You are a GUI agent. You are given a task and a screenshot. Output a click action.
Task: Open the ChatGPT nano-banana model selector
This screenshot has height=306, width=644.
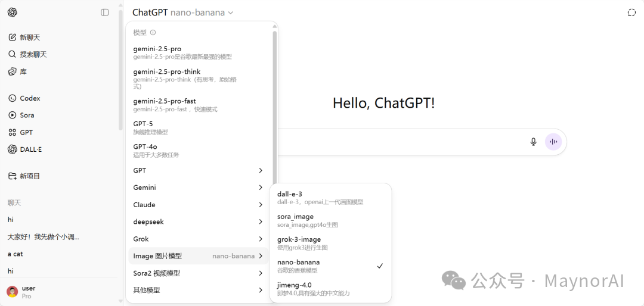point(183,13)
